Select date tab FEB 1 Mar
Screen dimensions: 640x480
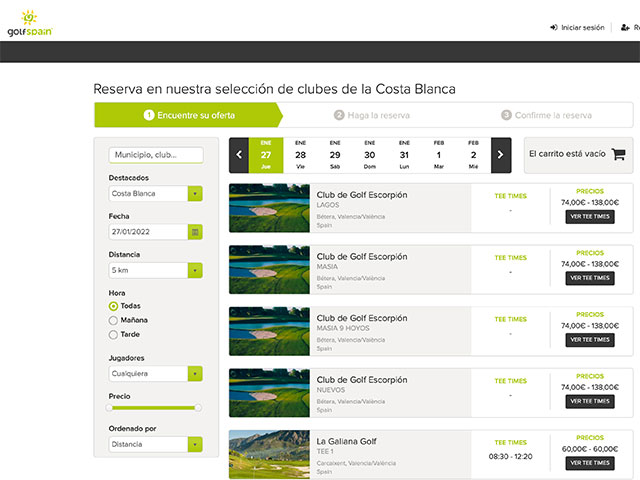439,155
